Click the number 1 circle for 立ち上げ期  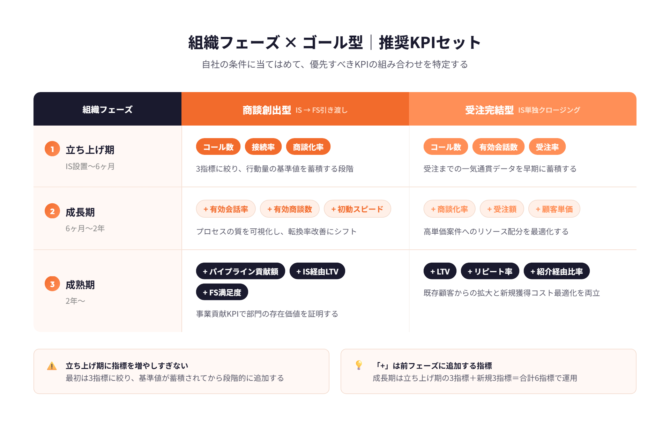[52, 149]
